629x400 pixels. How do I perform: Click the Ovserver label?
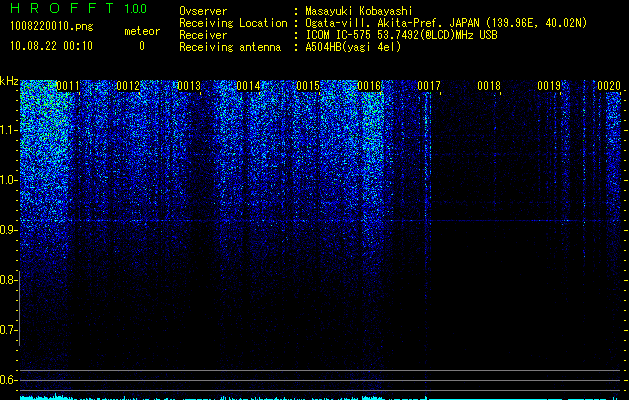pyautogui.click(x=203, y=11)
